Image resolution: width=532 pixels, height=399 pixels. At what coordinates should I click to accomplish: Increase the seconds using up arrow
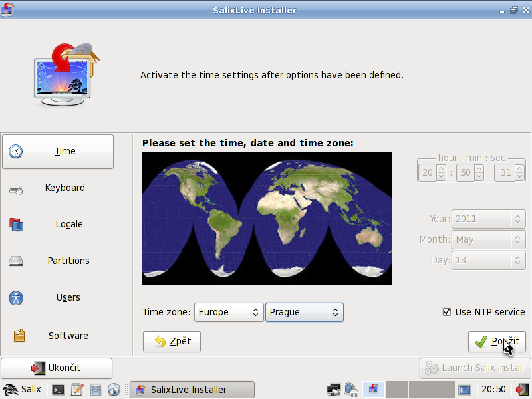click(520, 168)
